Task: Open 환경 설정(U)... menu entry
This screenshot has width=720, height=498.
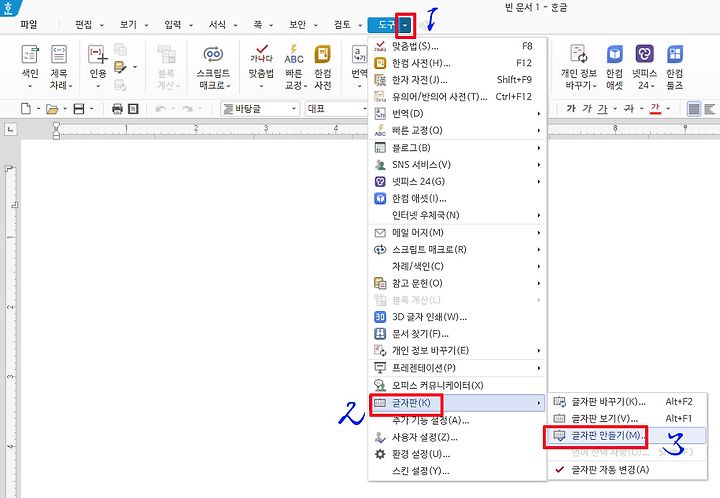Action: (x=457, y=454)
